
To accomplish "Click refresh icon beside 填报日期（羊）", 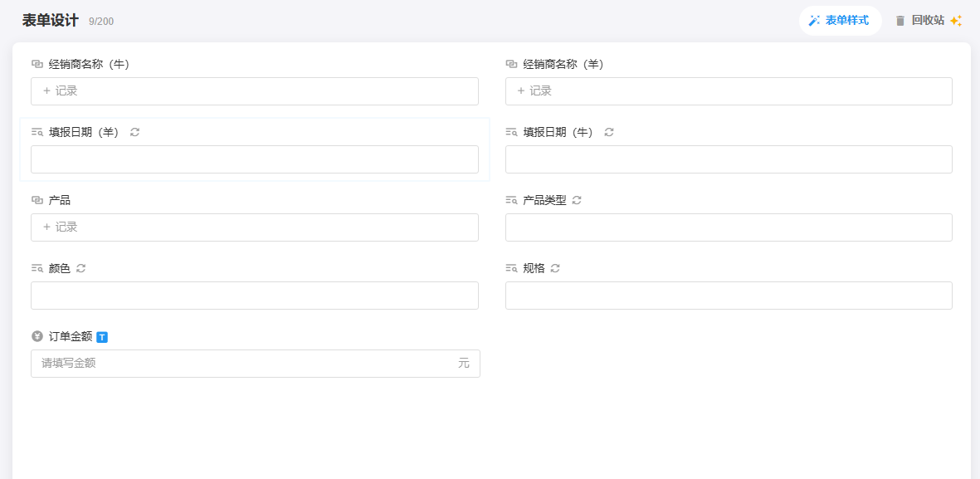I will pos(135,132).
